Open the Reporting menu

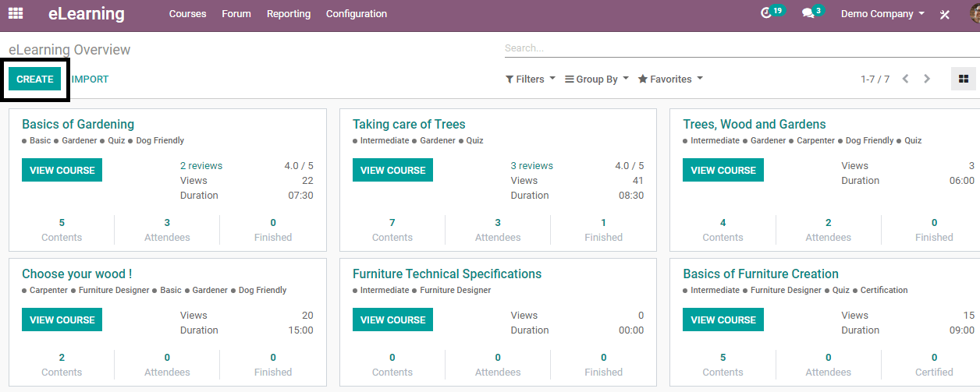pos(289,14)
